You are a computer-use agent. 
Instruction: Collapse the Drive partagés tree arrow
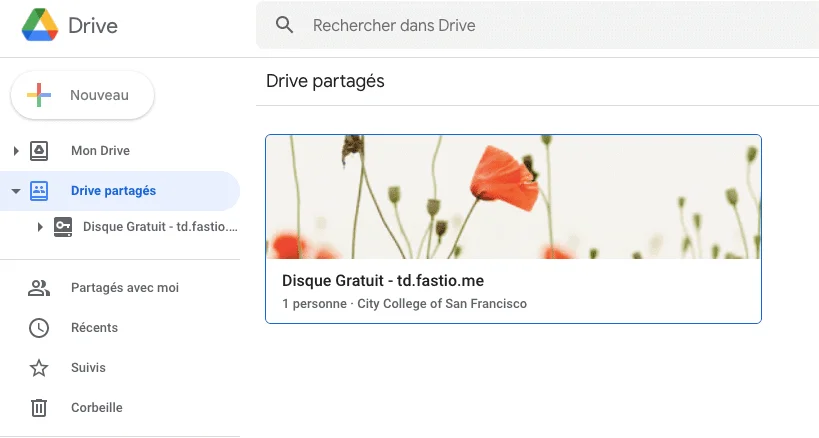click(x=16, y=191)
